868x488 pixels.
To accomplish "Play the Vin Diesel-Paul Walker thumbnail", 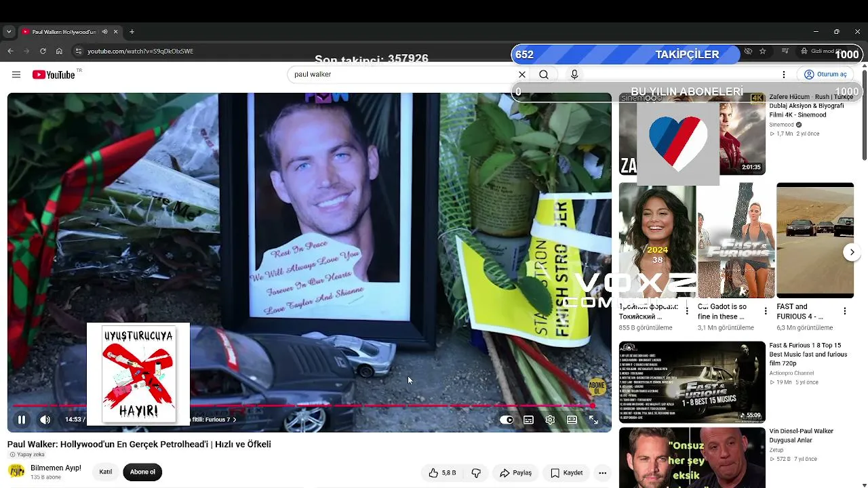I will (x=692, y=457).
